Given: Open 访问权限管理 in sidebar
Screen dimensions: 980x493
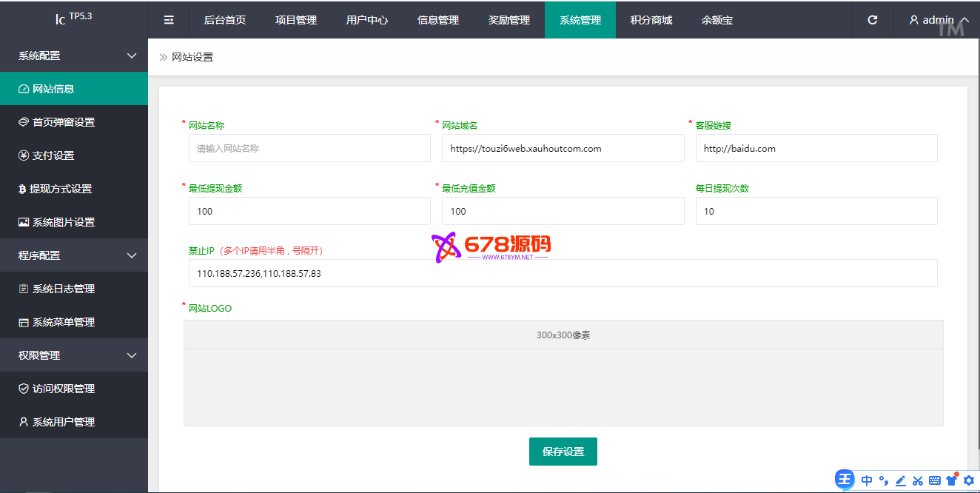Looking at the screenshot, I should tap(64, 389).
